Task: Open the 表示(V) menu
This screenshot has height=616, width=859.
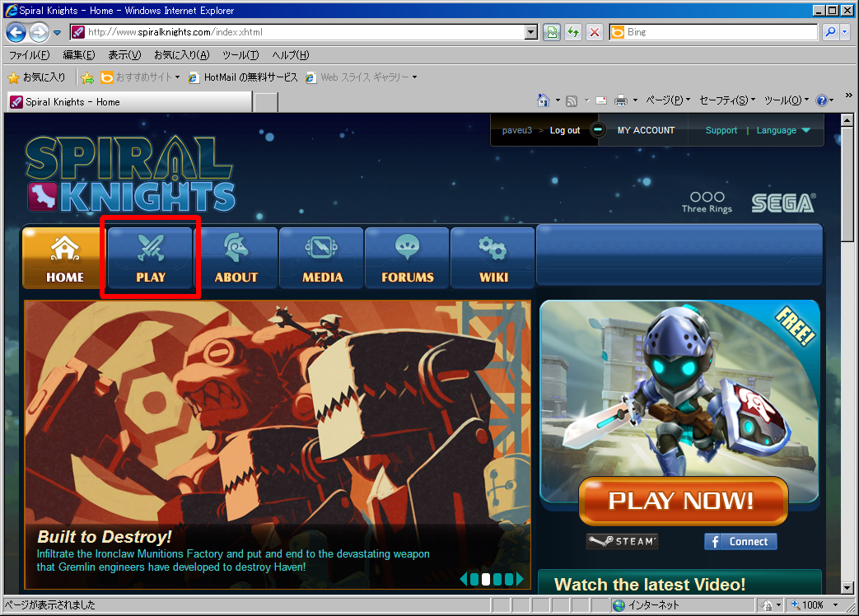Action: [x=124, y=54]
